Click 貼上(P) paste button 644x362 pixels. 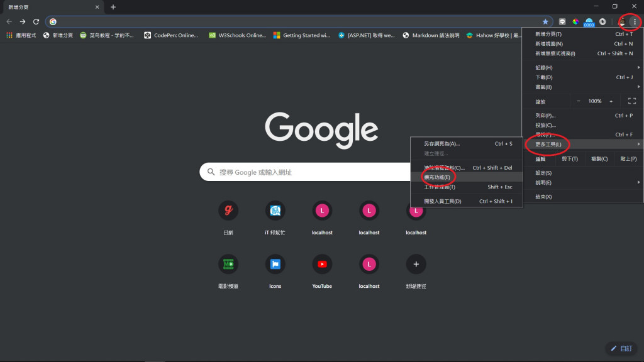pyautogui.click(x=628, y=159)
